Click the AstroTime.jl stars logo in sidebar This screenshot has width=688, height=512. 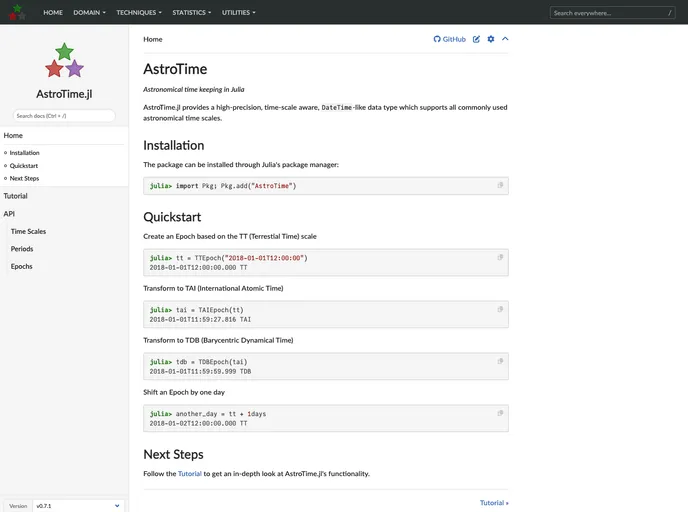tap(64, 60)
